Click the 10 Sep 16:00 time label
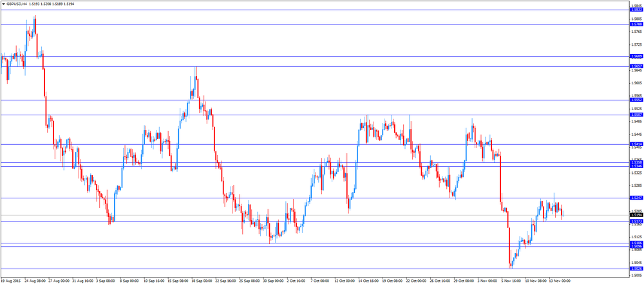This screenshot has width=644, height=284. pos(153,281)
